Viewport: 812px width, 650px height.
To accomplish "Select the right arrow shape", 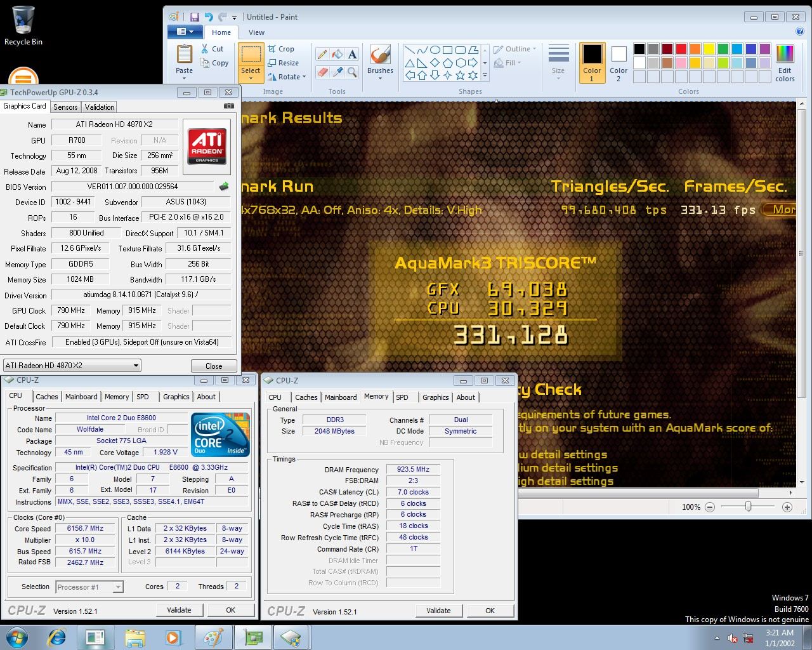I will [473, 62].
